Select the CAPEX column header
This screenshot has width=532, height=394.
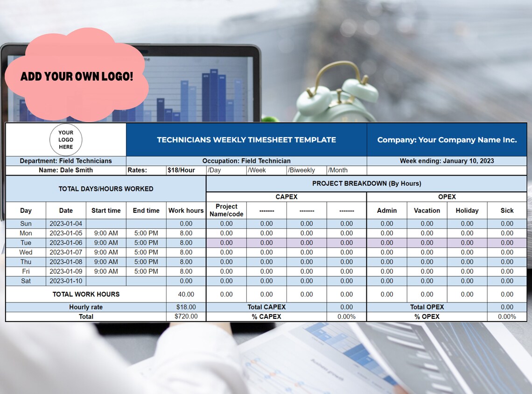tap(286, 197)
